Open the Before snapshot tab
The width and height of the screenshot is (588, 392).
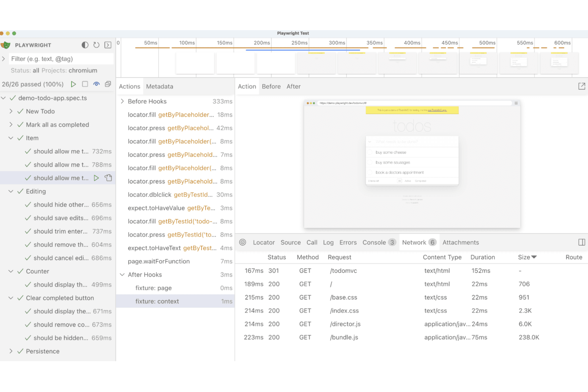[x=271, y=86]
